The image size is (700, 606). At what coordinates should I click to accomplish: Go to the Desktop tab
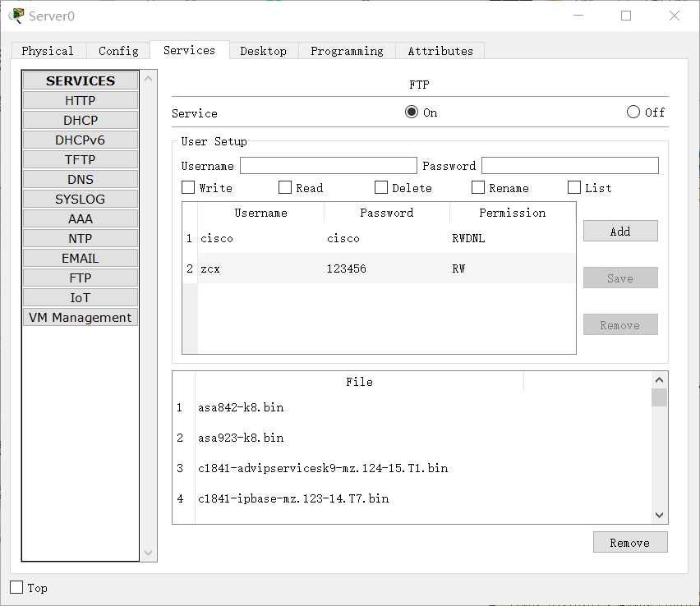[264, 51]
